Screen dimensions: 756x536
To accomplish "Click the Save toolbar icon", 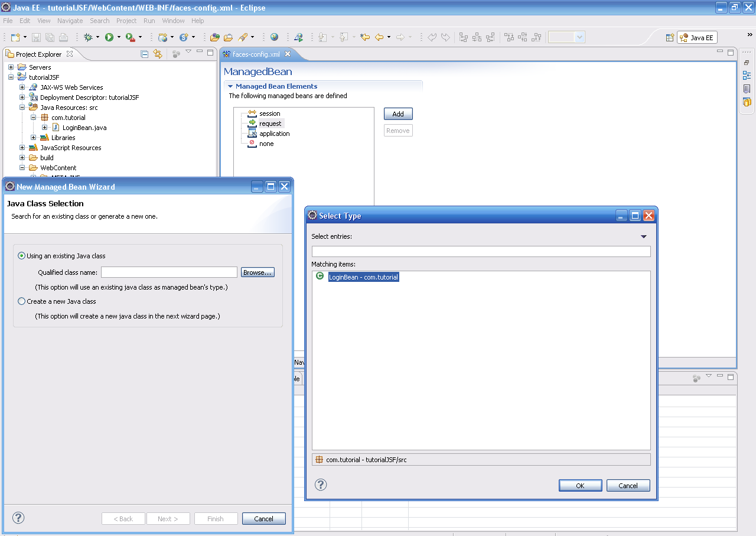I will (36, 37).
